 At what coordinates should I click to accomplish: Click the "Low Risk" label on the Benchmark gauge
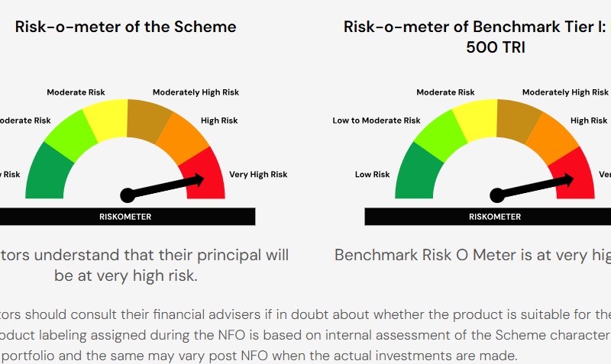coord(373,175)
